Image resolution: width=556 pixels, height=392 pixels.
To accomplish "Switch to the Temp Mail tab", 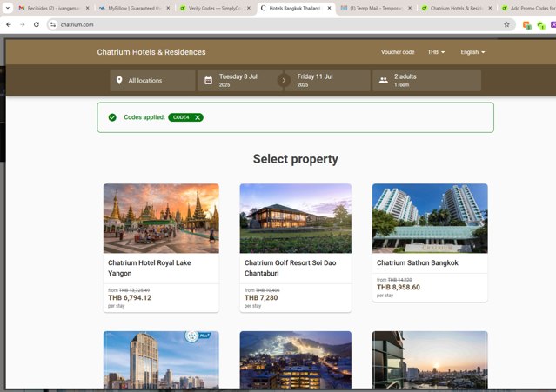I will tap(376, 8).
